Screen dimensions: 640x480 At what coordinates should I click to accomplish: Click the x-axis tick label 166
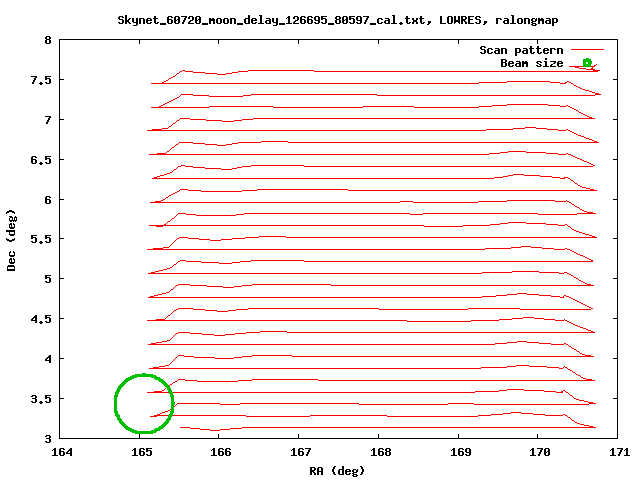pos(221,452)
